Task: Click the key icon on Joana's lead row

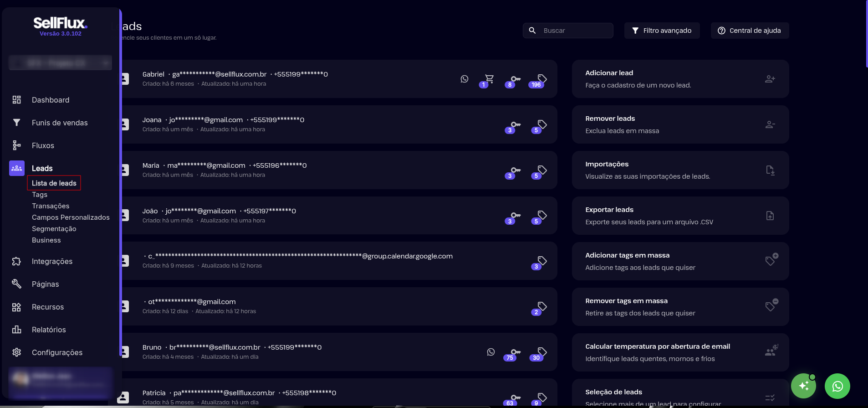Action: [515, 124]
